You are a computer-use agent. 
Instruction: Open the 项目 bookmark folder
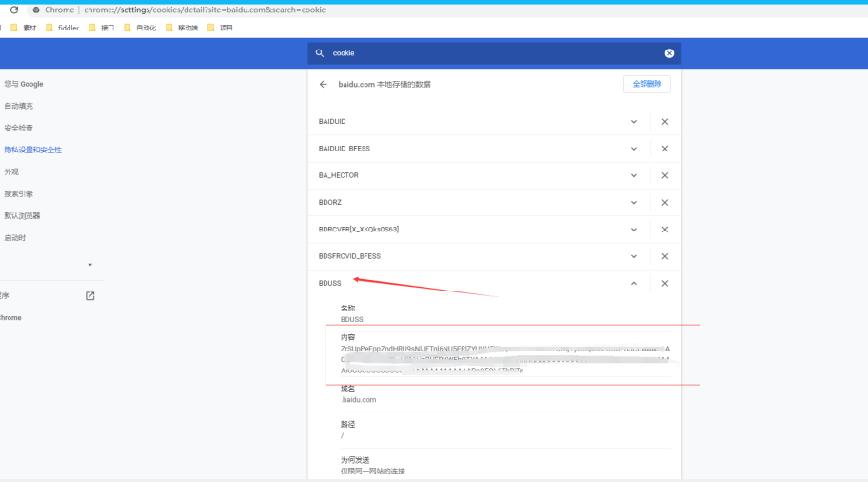[x=220, y=28]
